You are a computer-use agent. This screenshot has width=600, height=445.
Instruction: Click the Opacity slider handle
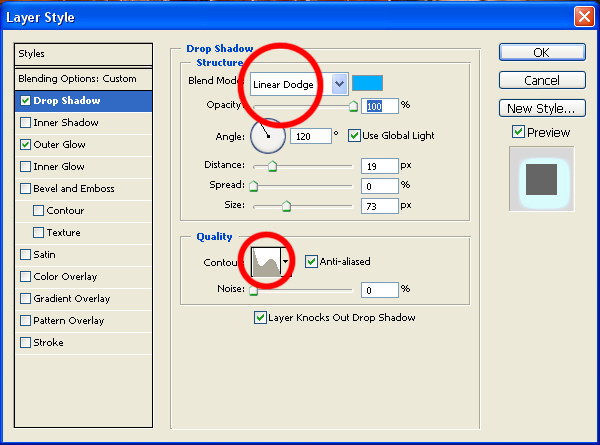click(x=354, y=106)
